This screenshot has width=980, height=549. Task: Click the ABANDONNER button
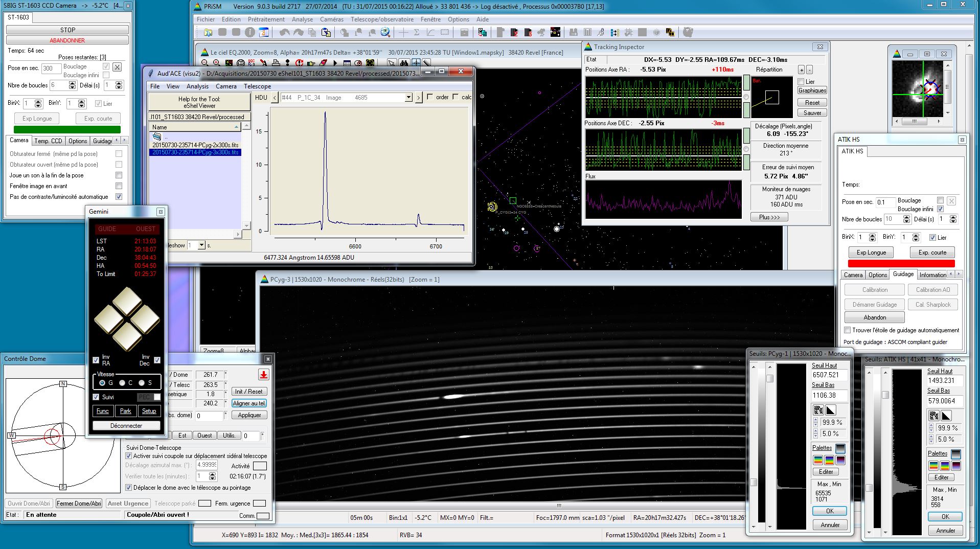click(x=67, y=40)
